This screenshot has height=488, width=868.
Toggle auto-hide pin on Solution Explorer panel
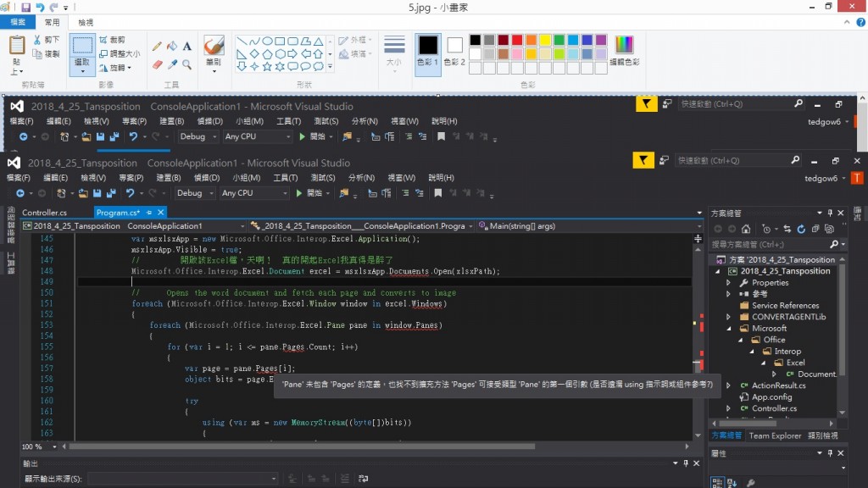(830, 213)
